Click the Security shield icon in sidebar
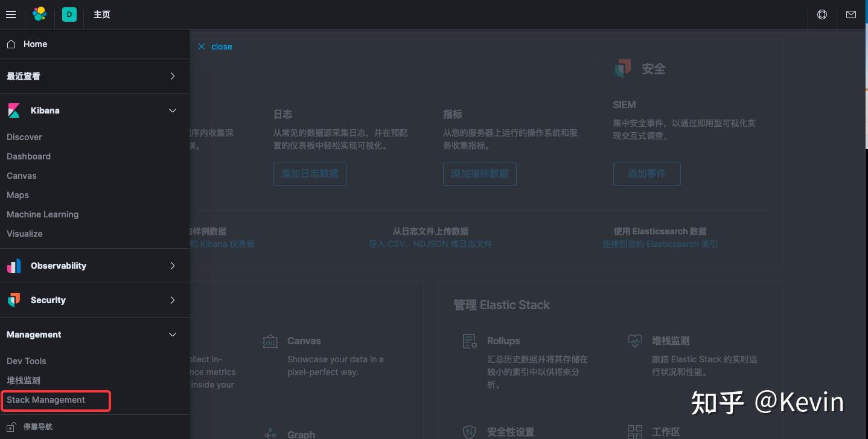This screenshot has height=439, width=868. click(x=13, y=300)
